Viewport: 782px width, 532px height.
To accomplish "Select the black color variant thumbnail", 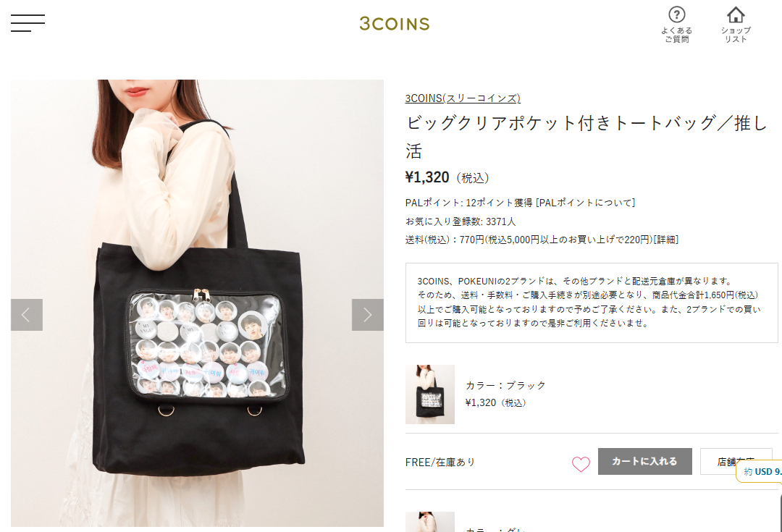I will coord(430,394).
